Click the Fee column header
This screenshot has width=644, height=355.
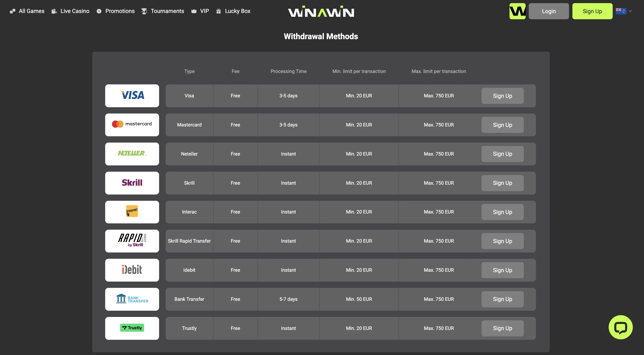[235, 71]
